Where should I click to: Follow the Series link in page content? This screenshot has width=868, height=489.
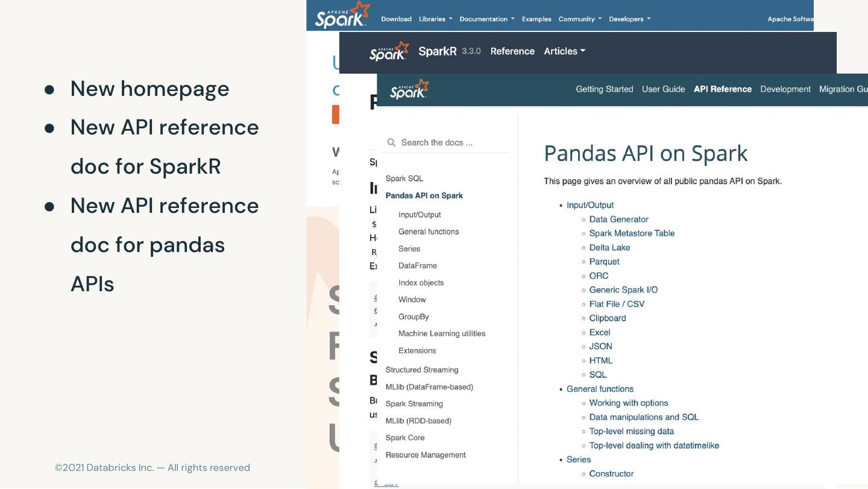pyautogui.click(x=579, y=459)
